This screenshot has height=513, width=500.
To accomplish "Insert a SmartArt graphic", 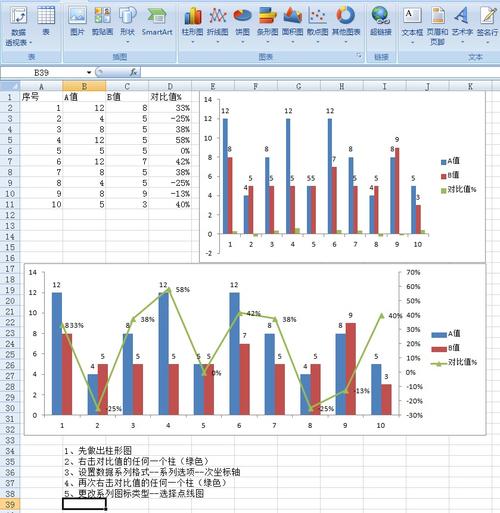I will coord(157,21).
